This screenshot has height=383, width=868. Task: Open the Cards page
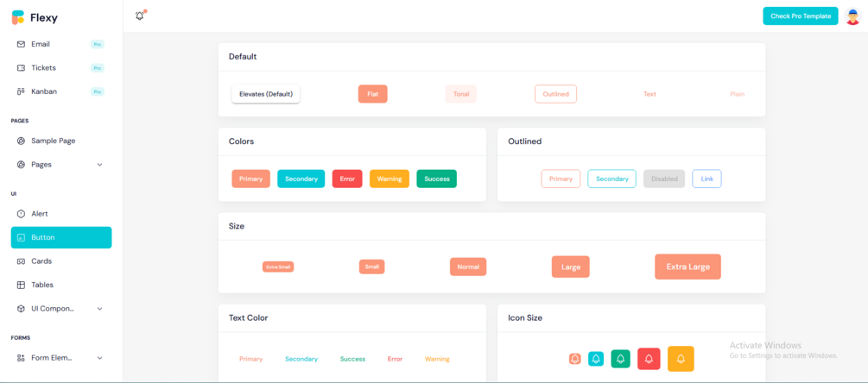[x=61, y=261]
